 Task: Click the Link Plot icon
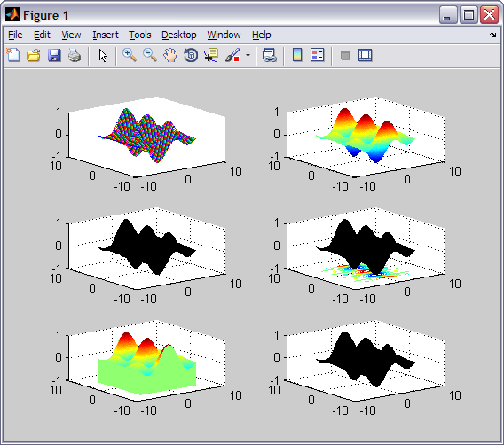[x=270, y=55]
